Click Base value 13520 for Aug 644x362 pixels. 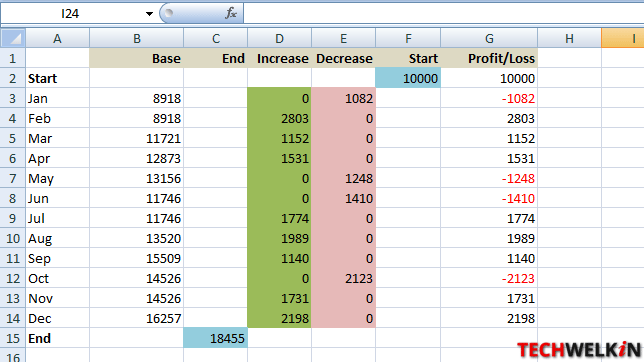point(163,239)
